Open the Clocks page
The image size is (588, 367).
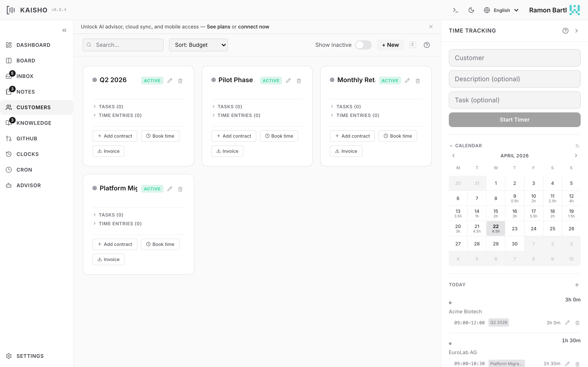28,154
